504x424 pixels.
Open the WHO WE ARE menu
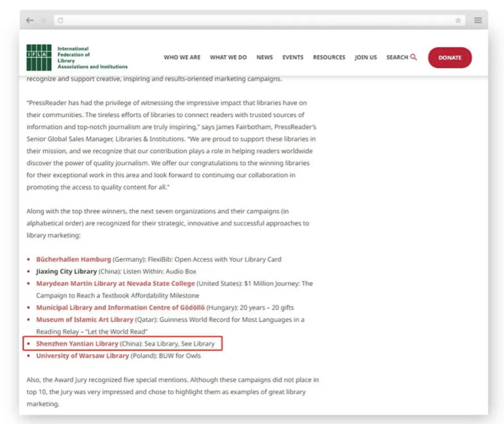coord(182,57)
